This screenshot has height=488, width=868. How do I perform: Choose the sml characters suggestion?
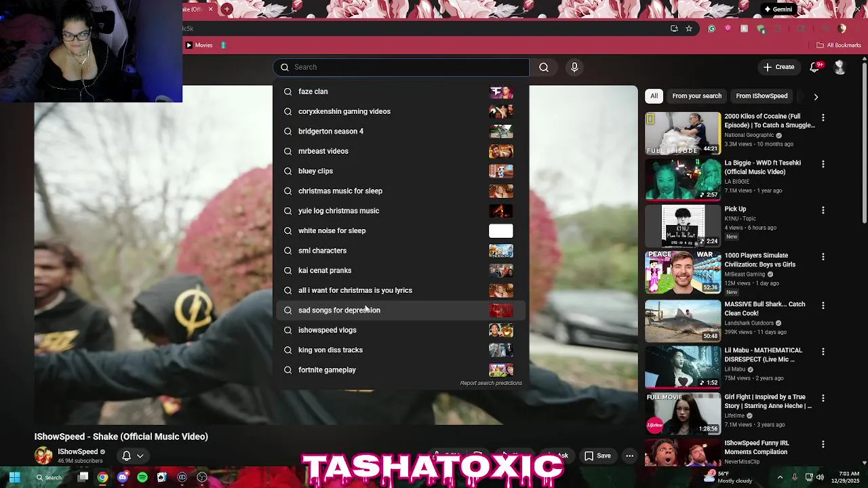point(401,251)
